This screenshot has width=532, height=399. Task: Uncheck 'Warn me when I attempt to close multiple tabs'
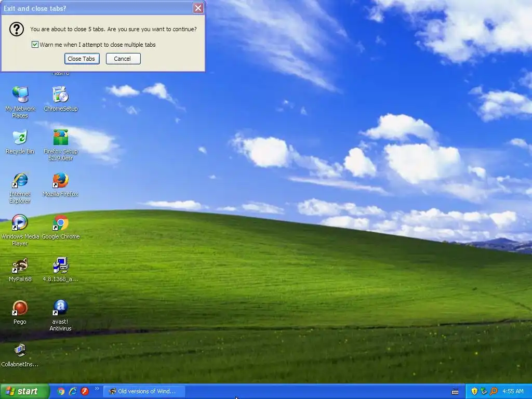[35, 45]
